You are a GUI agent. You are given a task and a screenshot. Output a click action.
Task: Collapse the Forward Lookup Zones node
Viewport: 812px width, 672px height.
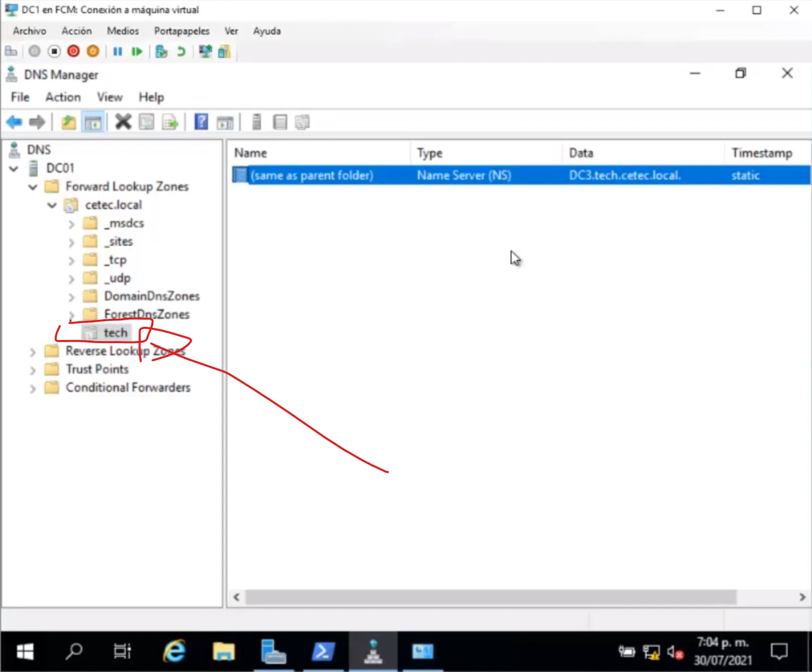[33, 187]
